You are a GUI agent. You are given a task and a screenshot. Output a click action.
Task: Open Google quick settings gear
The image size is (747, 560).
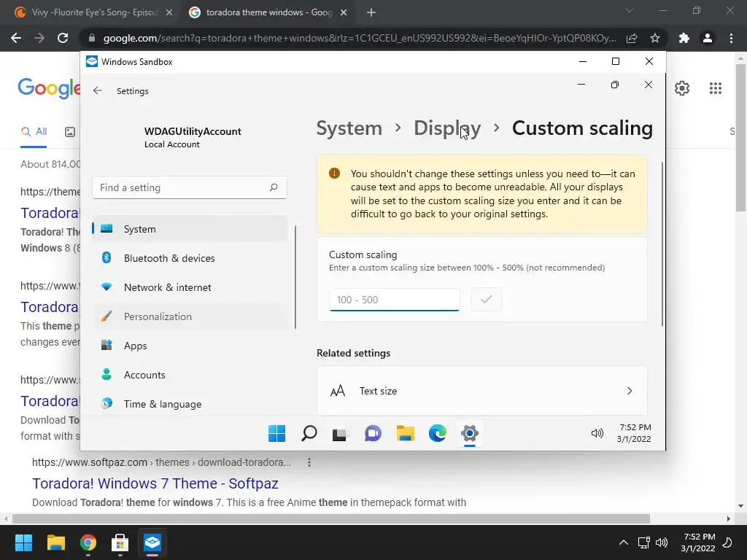point(682,88)
